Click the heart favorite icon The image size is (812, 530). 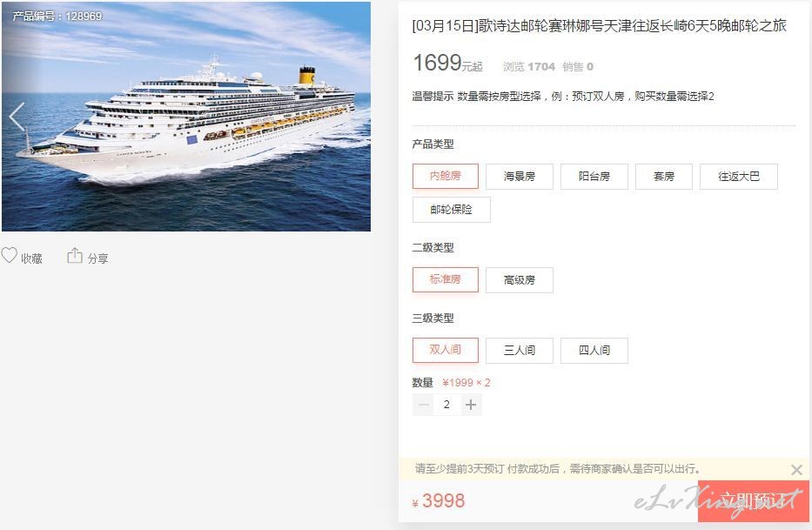9,255
